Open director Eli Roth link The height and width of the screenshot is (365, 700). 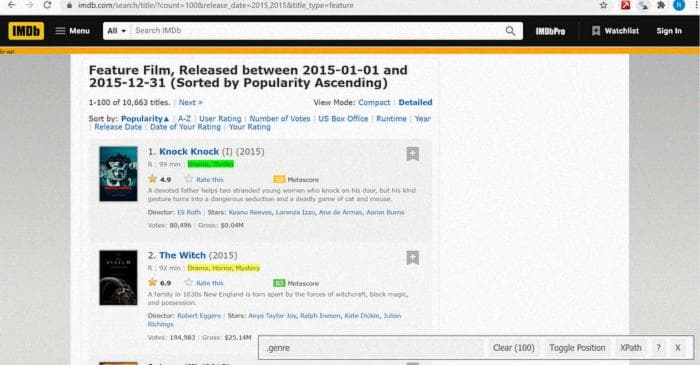(x=189, y=212)
